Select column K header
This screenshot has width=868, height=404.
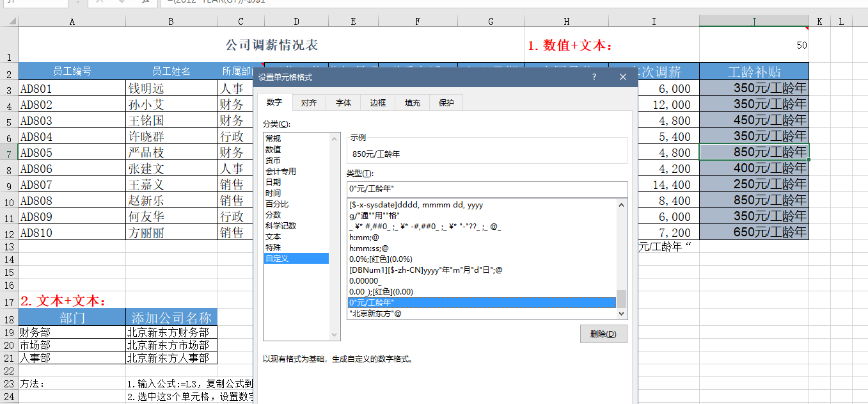(819, 21)
